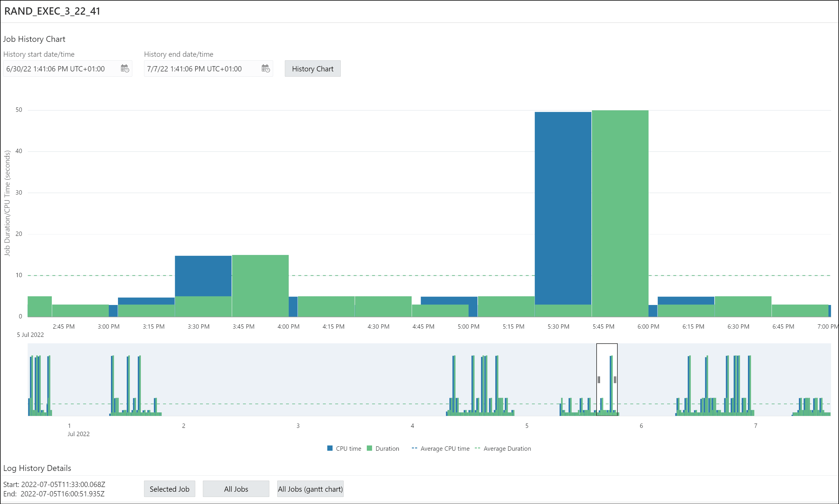The image size is (839, 504).
Task: Click the History Chart button
Action: (x=312, y=68)
